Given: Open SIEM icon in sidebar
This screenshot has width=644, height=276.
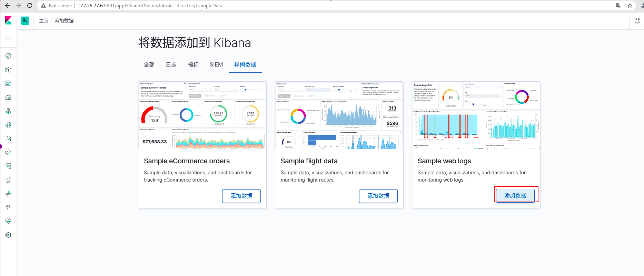Looking at the screenshot, I should [x=8, y=194].
